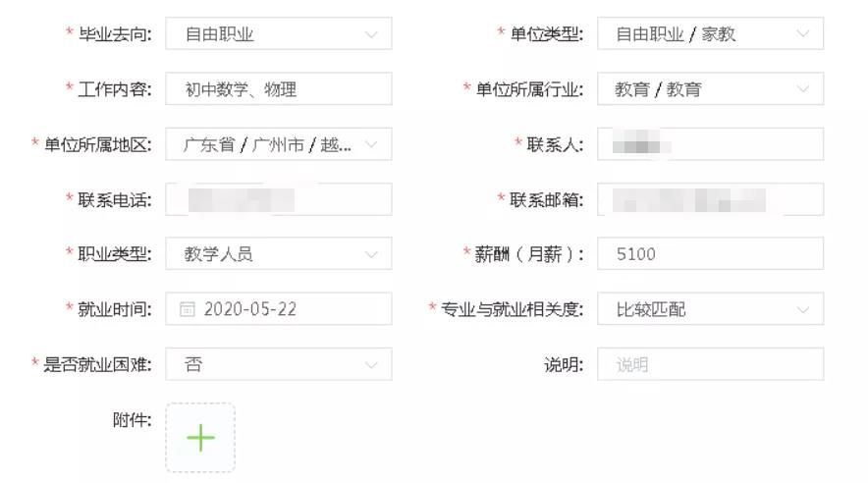
Task: Click the chevron arrow in 毕业去向 field
Action: (x=371, y=34)
